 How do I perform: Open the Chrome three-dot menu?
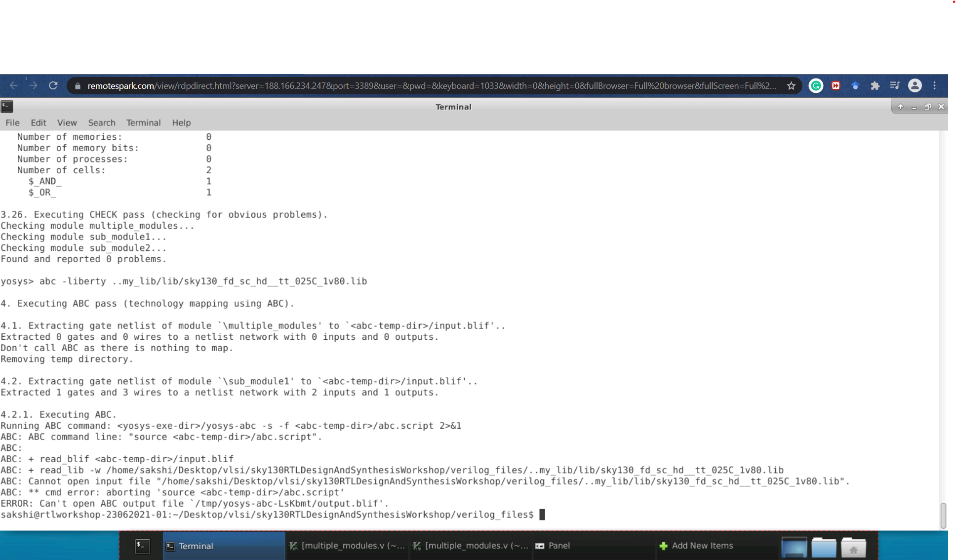click(935, 85)
